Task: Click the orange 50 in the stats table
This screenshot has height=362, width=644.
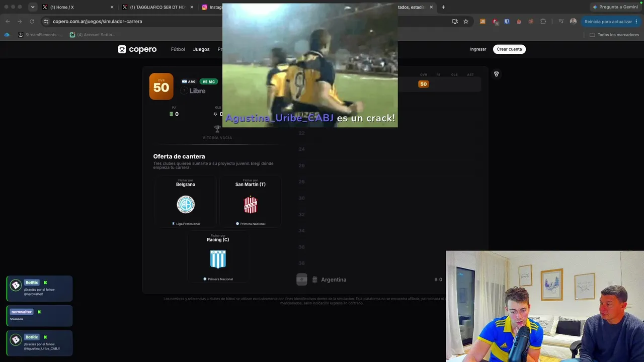Action: pos(424,84)
